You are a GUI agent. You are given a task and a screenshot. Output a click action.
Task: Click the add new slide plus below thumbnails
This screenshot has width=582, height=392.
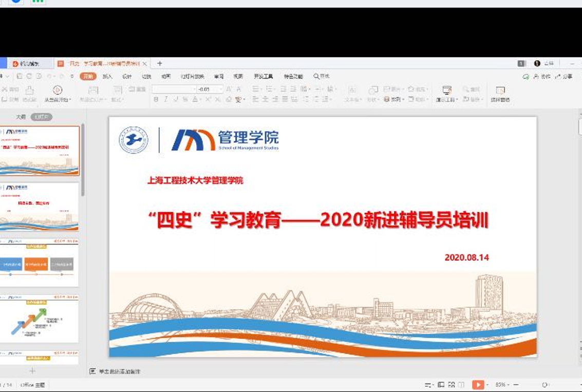(32, 370)
